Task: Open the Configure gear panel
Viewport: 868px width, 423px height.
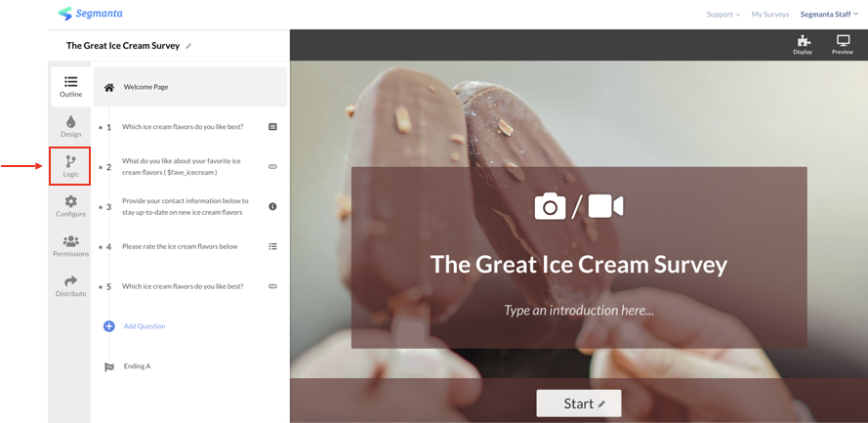Action: pos(70,206)
